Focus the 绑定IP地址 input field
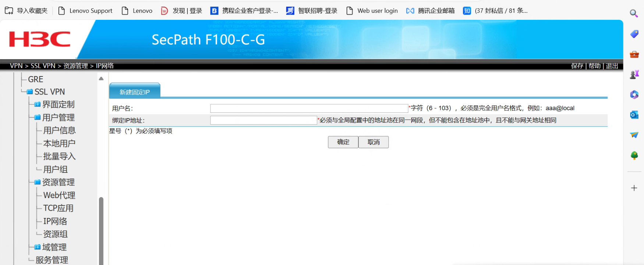 [x=263, y=120]
